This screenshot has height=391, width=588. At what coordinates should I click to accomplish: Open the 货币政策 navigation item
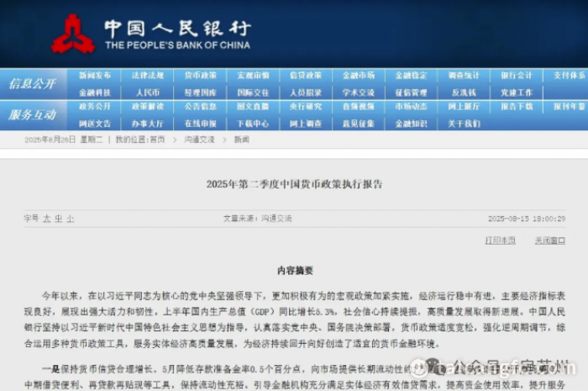(200, 76)
